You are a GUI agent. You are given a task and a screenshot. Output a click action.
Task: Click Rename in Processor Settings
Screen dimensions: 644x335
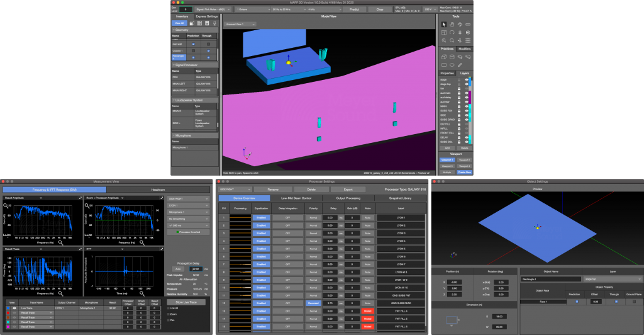[x=273, y=190]
